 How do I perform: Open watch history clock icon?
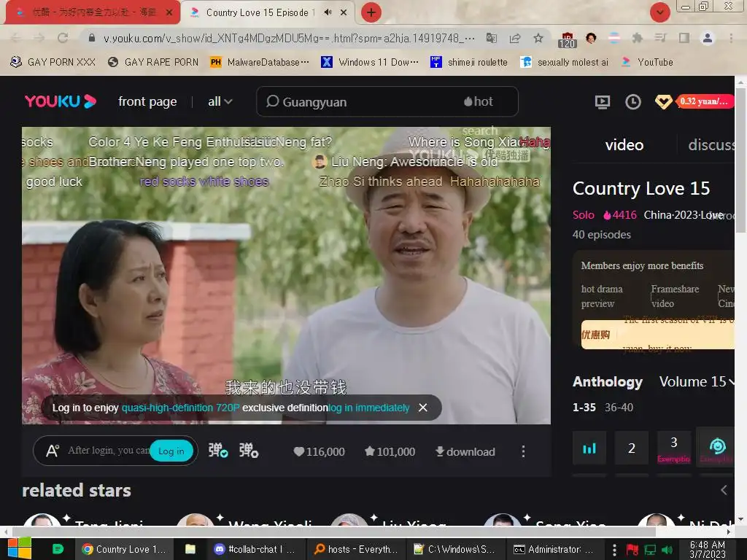(633, 101)
